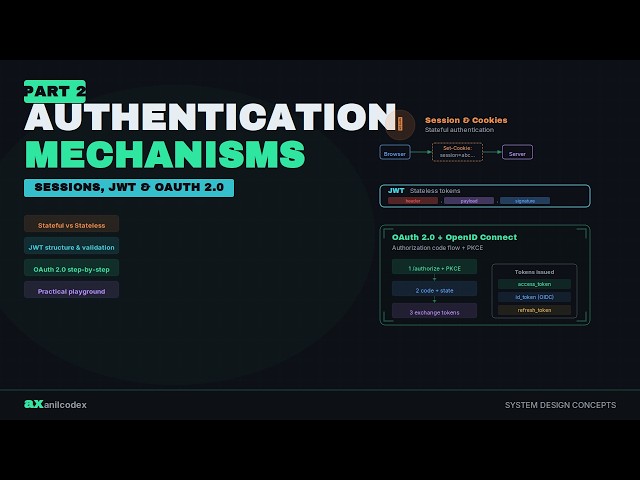
Task: Click the Server box in the session diagram
Action: click(x=517, y=153)
